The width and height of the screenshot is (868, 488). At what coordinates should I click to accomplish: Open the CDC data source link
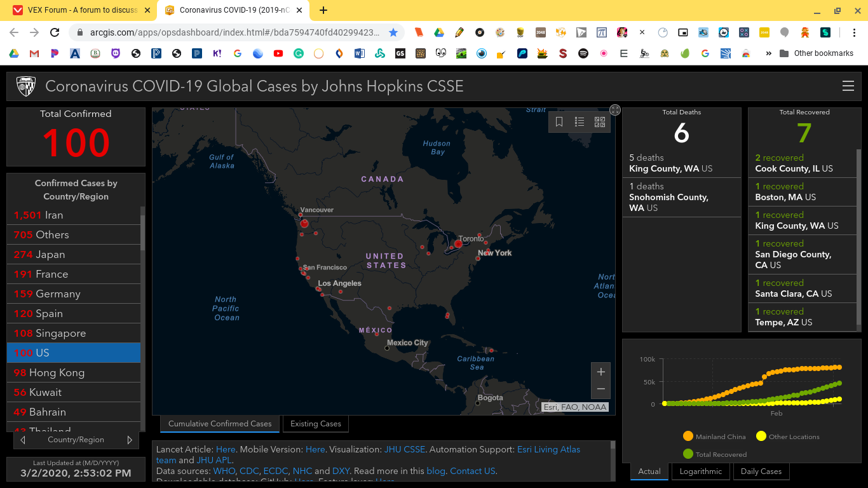pyautogui.click(x=250, y=471)
